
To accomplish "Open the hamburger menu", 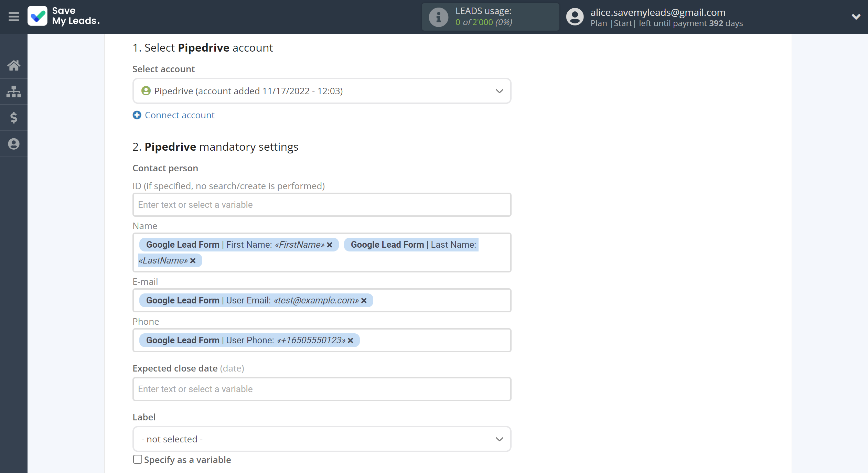I will (x=14, y=17).
